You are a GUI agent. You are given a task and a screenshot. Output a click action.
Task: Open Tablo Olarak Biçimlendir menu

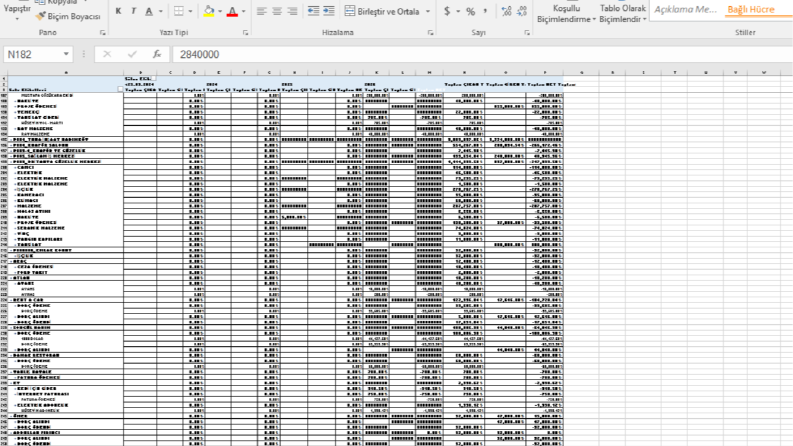623,14
